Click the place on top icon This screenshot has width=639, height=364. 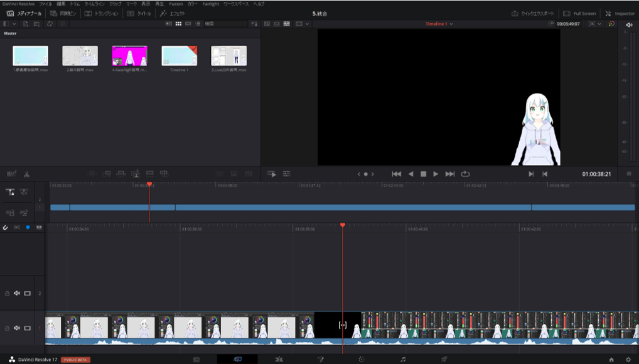point(149,174)
